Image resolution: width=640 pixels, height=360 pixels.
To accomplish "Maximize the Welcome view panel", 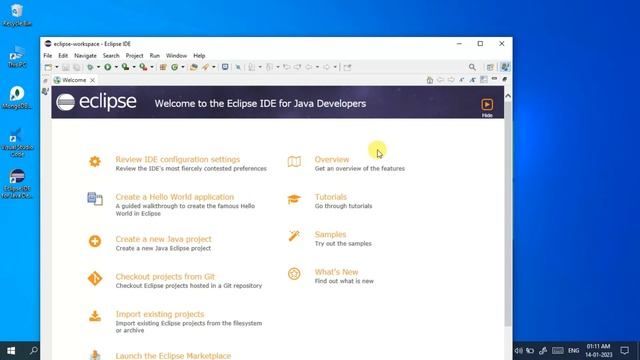I will pyautogui.click(x=505, y=79).
